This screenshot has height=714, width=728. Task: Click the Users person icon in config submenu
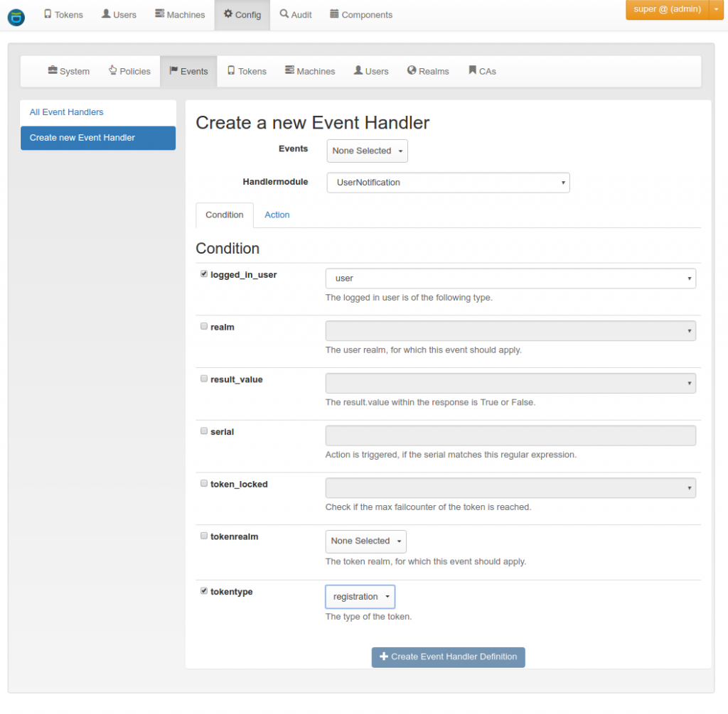click(358, 70)
